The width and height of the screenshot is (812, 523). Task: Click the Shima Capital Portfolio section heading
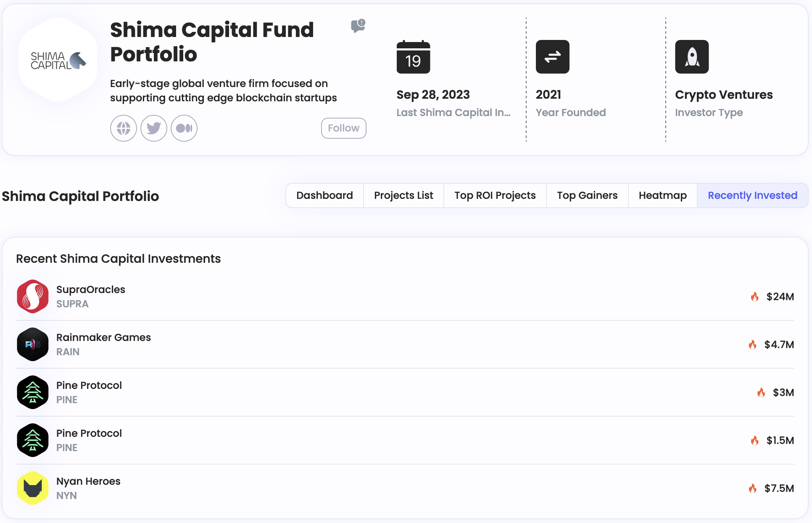pos(80,196)
